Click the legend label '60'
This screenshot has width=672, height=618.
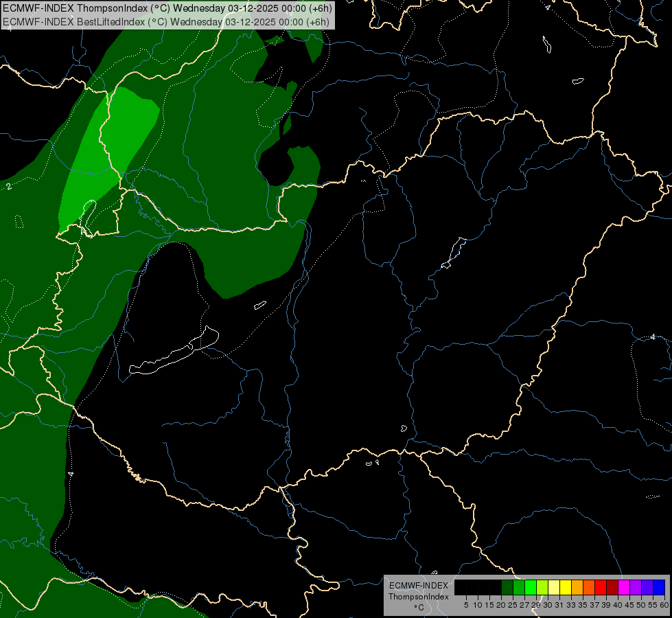click(x=664, y=605)
